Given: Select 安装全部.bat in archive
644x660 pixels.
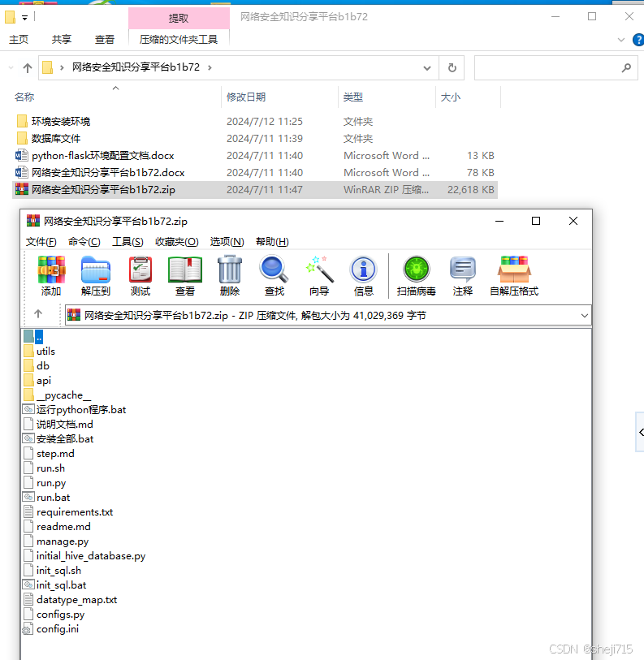Looking at the screenshot, I should 58,439.
